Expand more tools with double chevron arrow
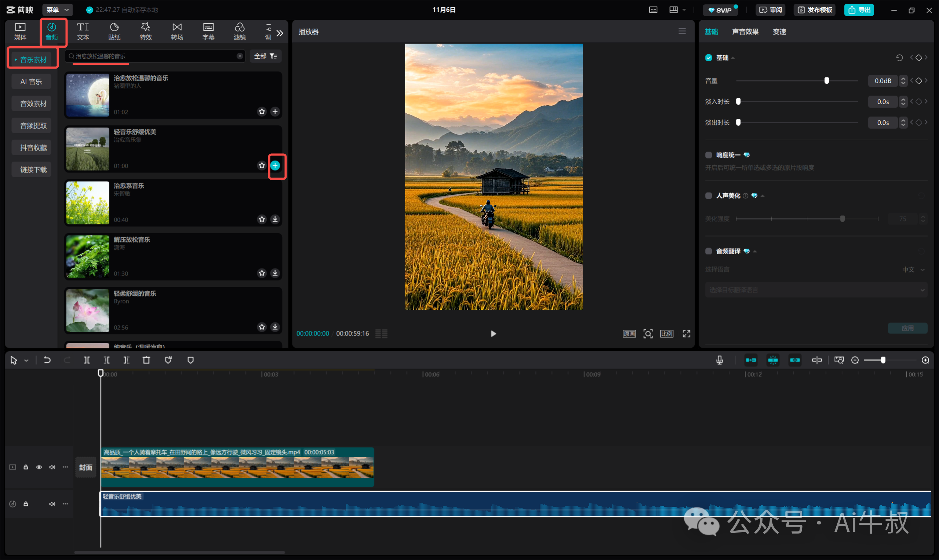Image resolution: width=939 pixels, height=560 pixels. tap(279, 33)
